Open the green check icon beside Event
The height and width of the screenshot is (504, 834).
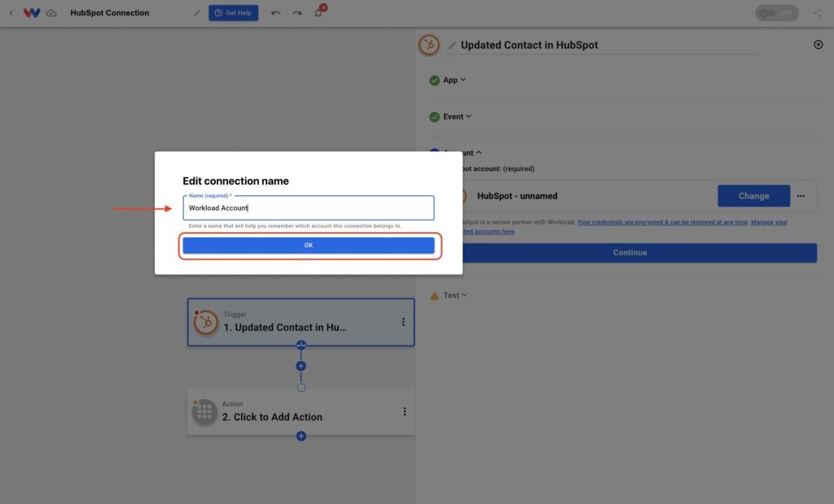tap(435, 117)
